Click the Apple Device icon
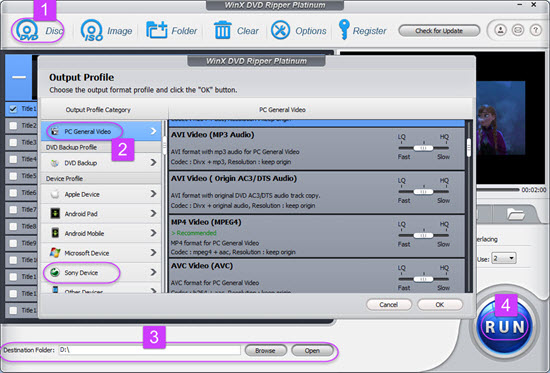550x373 pixels. click(x=55, y=194)
